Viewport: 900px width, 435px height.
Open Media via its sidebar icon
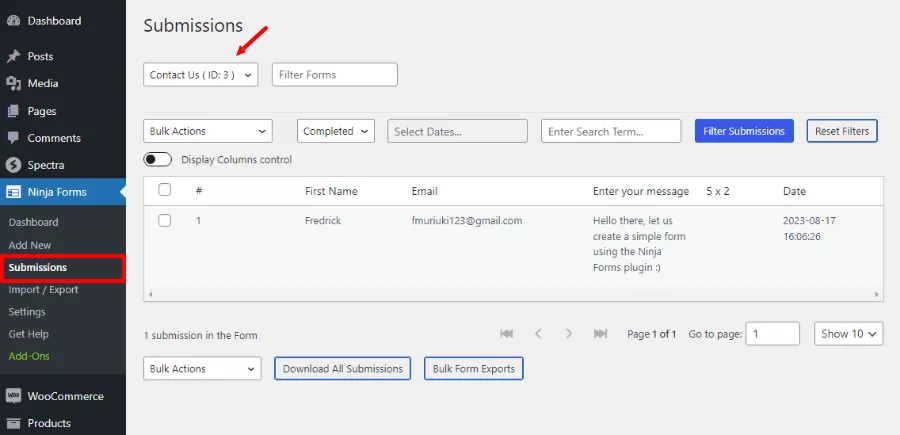(14, 84)
